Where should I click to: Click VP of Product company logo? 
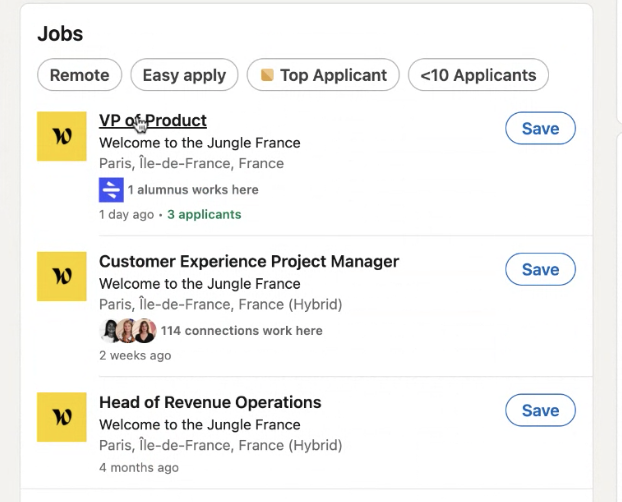tap(62, 137)
